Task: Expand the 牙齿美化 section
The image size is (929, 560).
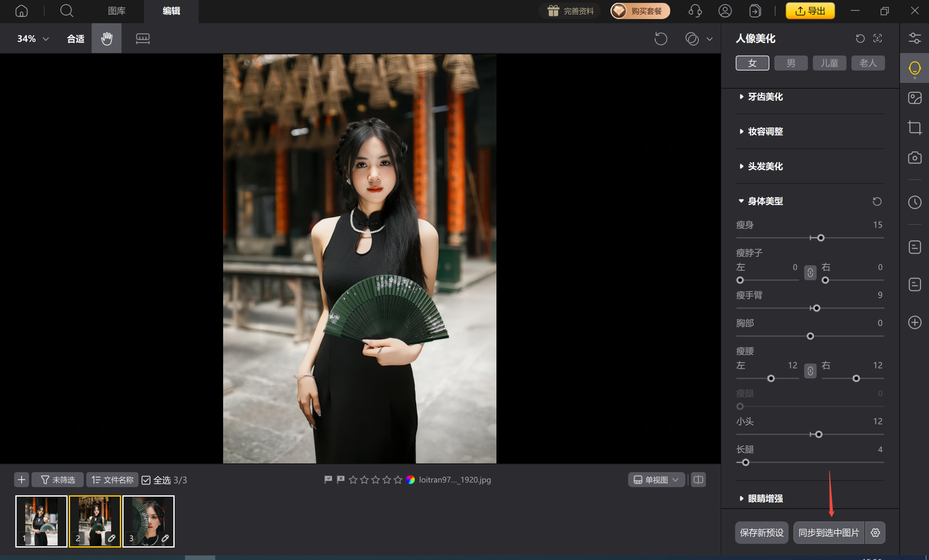Action: click(x=765, y=97)
